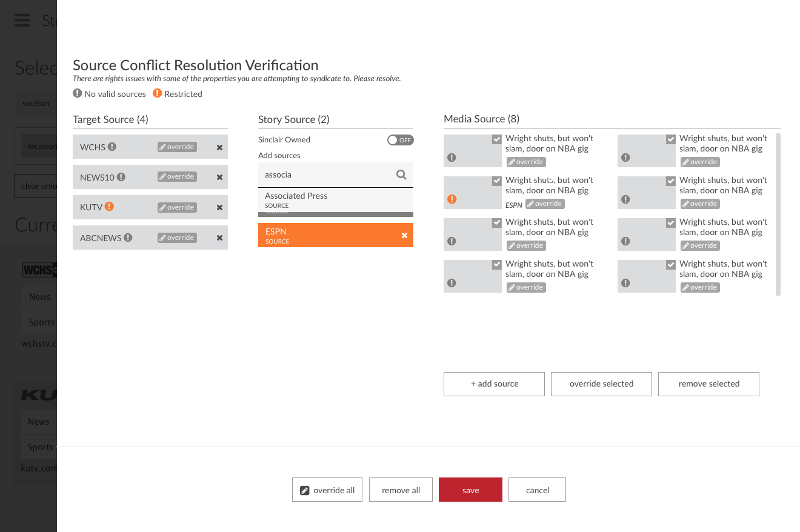Image resolution: width=800 pixels, height=532 pixels.
Task: Override the KUTV target source
Action: (x=177, y=207)
